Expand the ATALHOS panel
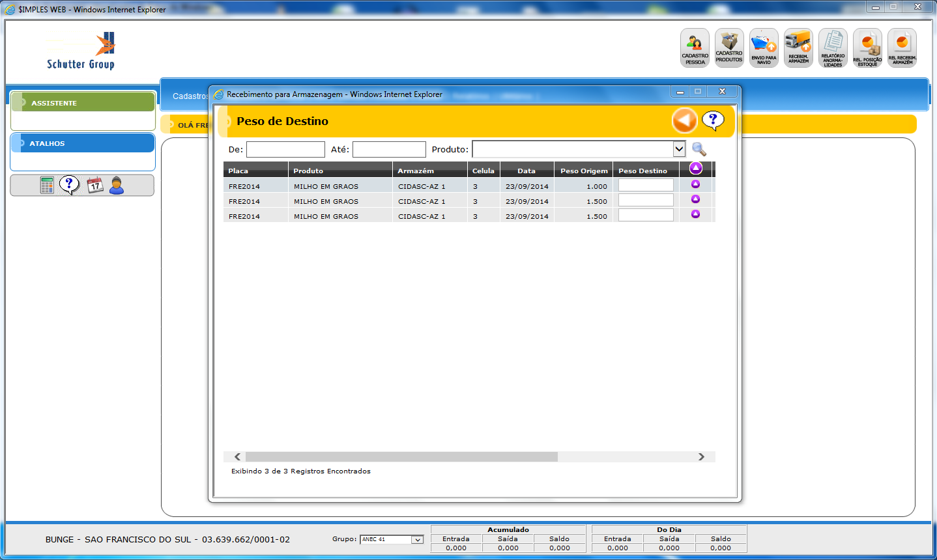 [x=83, y=143]
